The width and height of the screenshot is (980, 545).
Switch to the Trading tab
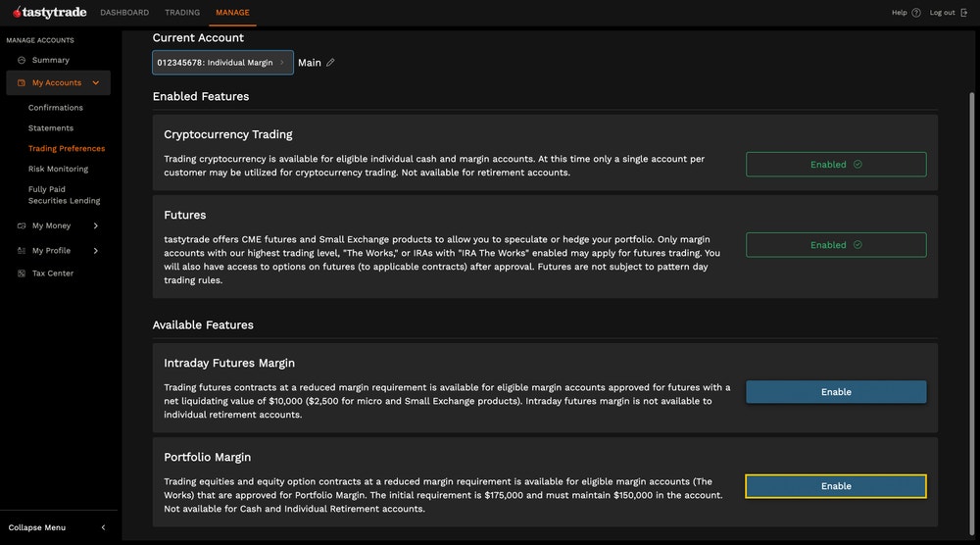(182, 13)
